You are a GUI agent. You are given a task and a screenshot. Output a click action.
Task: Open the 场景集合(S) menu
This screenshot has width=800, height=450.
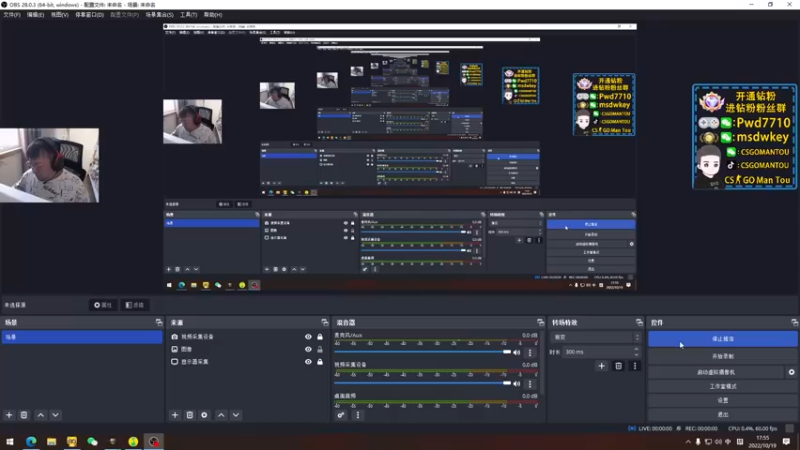[159, 15]
